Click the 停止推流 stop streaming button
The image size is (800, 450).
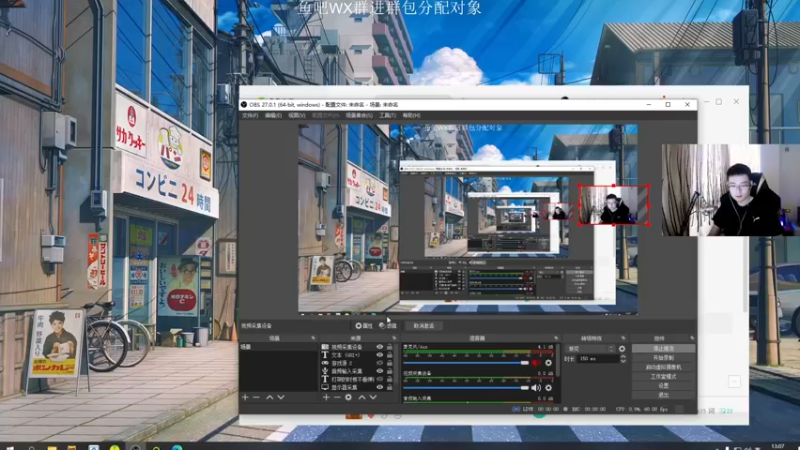tap(663, 348)
